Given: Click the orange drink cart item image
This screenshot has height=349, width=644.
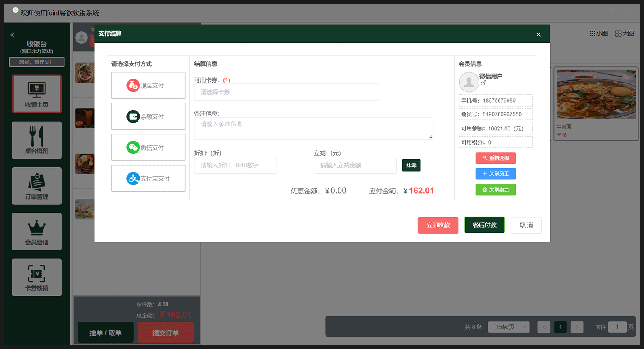Looking at the screenshot, I should pos(85,118).
